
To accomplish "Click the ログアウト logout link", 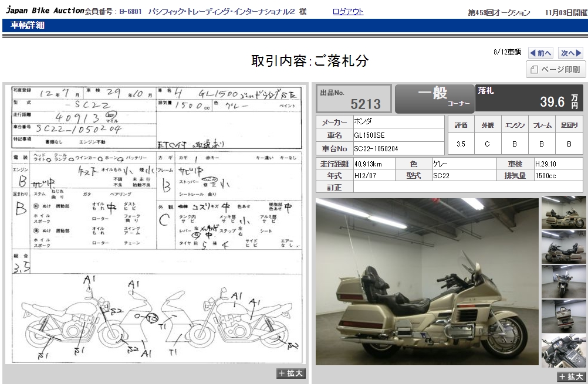I will 347,12.
